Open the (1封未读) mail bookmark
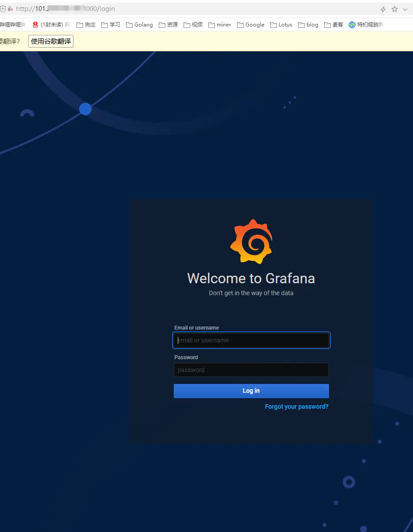413x532 pixels. point(51,25)
